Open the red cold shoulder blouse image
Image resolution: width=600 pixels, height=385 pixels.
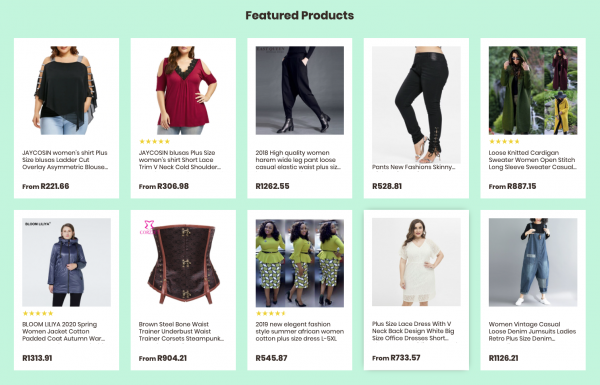click(183, 90)
